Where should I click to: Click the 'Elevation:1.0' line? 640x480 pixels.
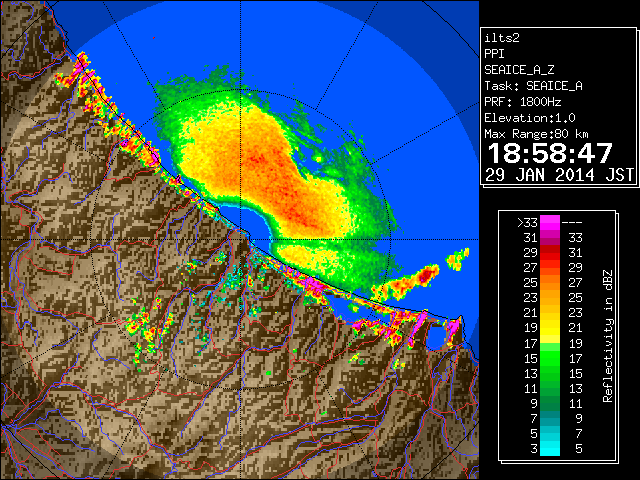(x=530, y=118)
